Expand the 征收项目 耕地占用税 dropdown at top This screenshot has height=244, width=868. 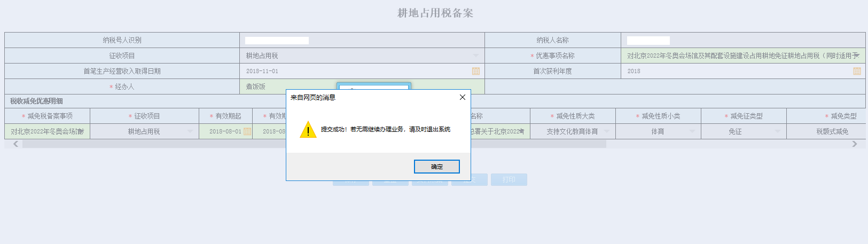coord(475,56)
